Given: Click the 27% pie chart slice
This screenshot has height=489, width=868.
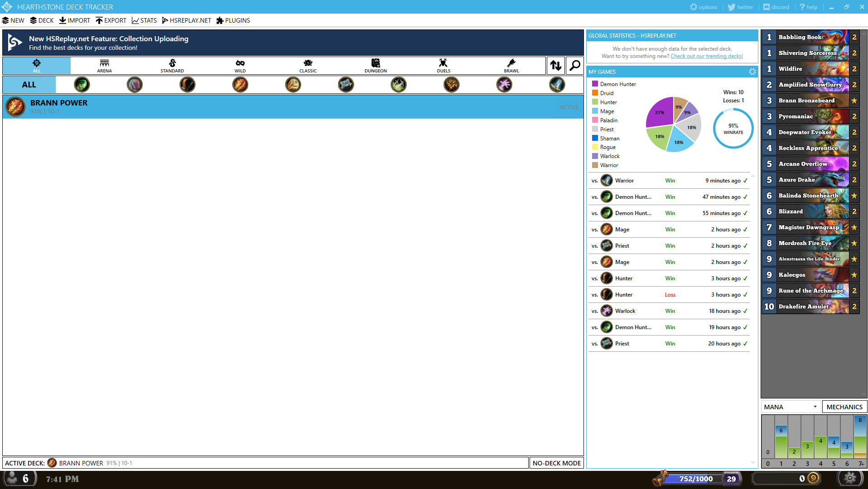Looking at the screenshot, I should pos(660,112).
